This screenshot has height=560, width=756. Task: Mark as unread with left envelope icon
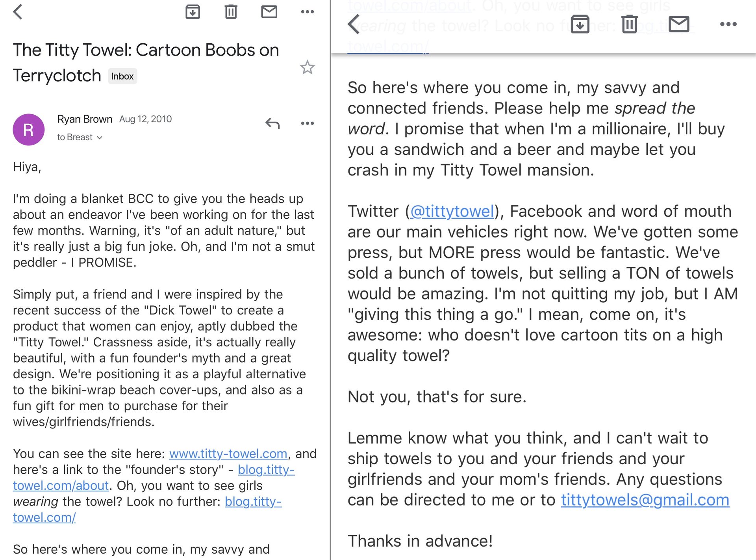tap(269, 12)
